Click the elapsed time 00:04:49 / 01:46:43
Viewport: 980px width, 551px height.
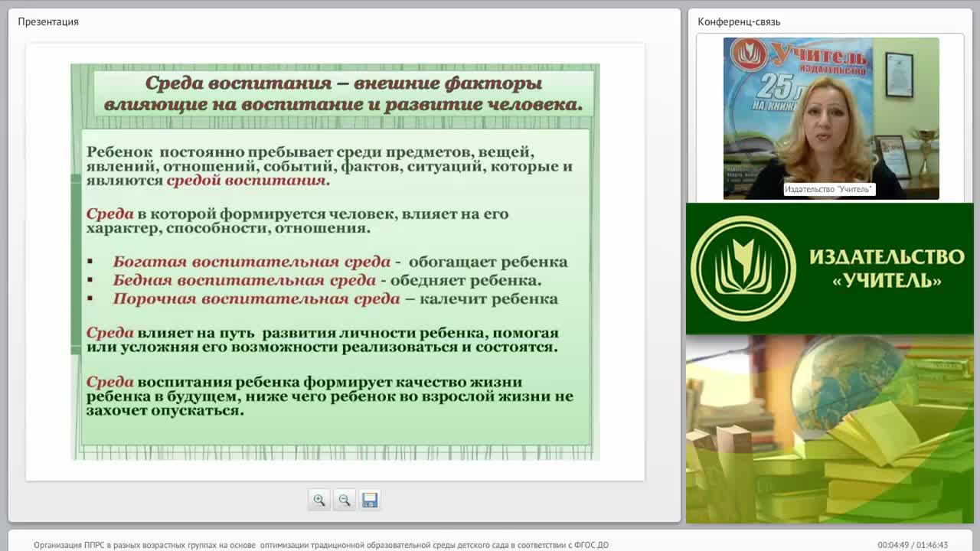click(913, 545)
